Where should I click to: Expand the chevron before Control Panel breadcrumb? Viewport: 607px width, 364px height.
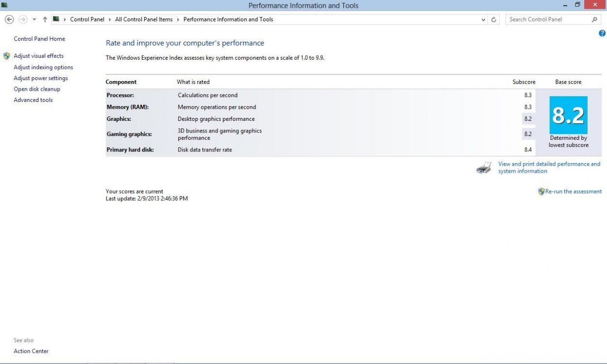[65, 19]
